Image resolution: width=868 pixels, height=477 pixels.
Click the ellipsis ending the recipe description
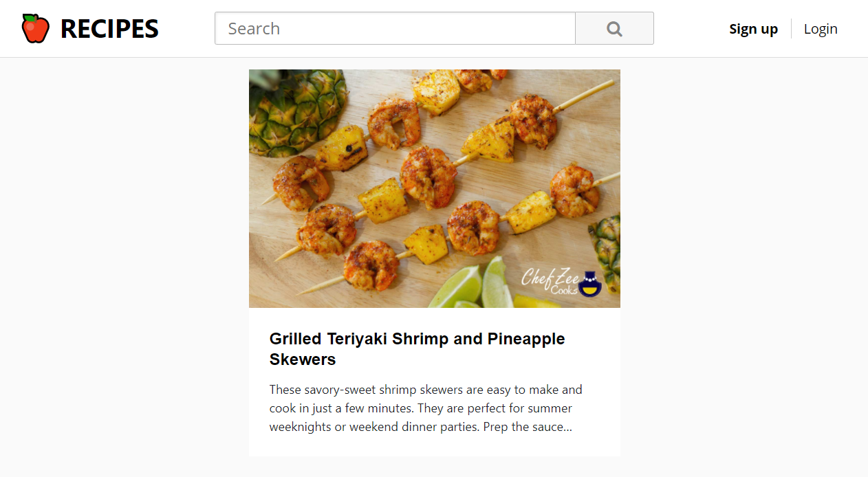click(567, 428)
